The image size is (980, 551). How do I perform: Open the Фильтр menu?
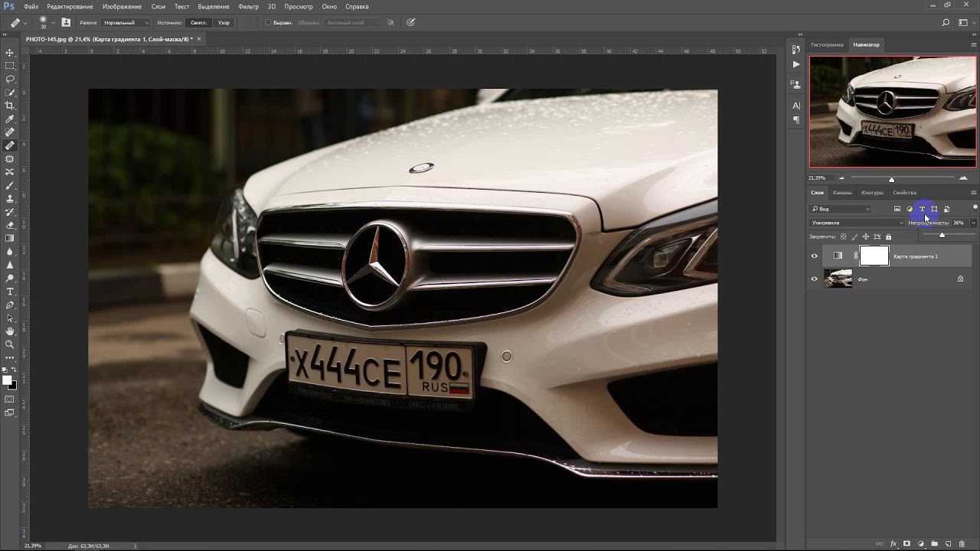(248, 6)
